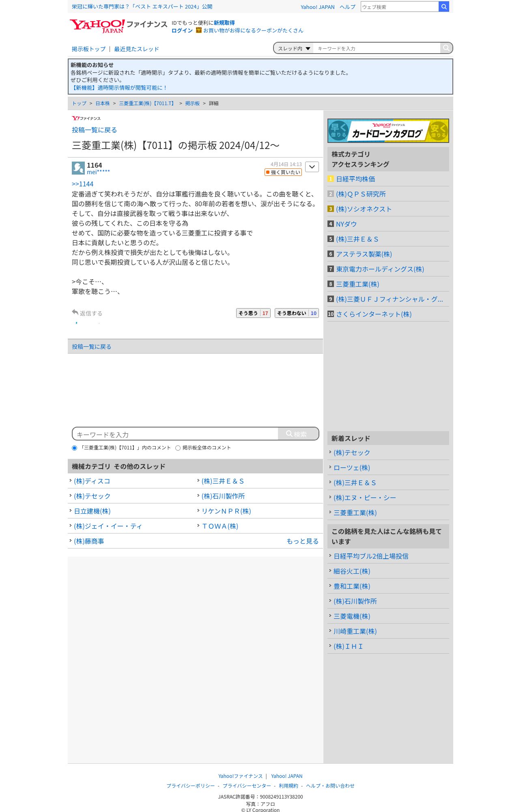This screenshot has height=812, width=521.
Task: Click the thread キーワードを入力 field in header
Action: pyautogui.click(x=377, y=48)
